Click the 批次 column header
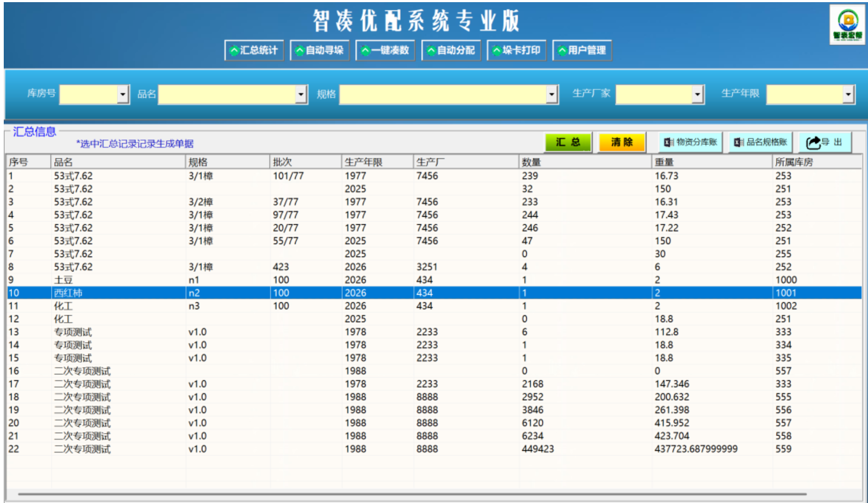The width and height of the screenshot is (868, 503). click(306, 162)
